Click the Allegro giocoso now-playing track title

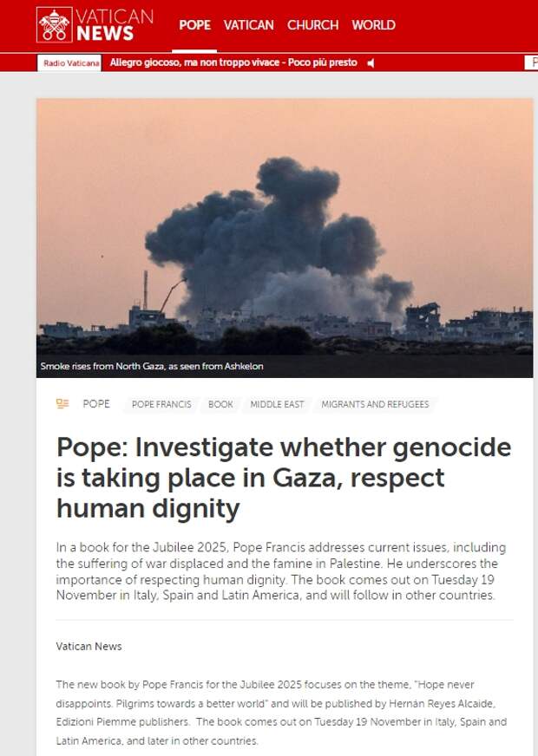233,62
